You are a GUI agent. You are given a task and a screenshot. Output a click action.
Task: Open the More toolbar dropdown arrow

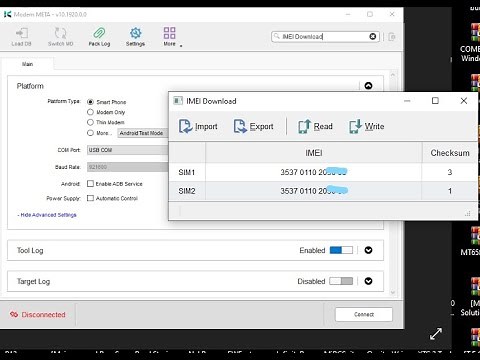pos(181,46)
